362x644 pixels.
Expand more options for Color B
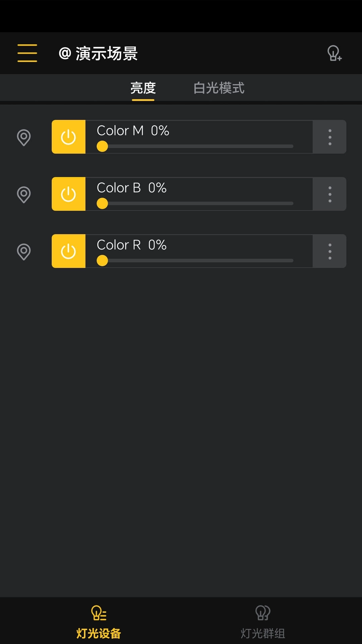coord(330,194)
